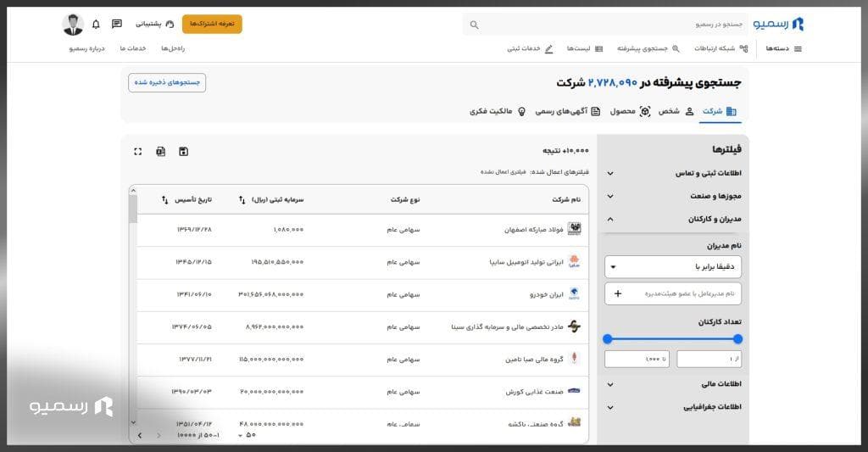Click the 'ایران خودرو' company logo
This screenshot has width=868, height=452.
point(574,294)
